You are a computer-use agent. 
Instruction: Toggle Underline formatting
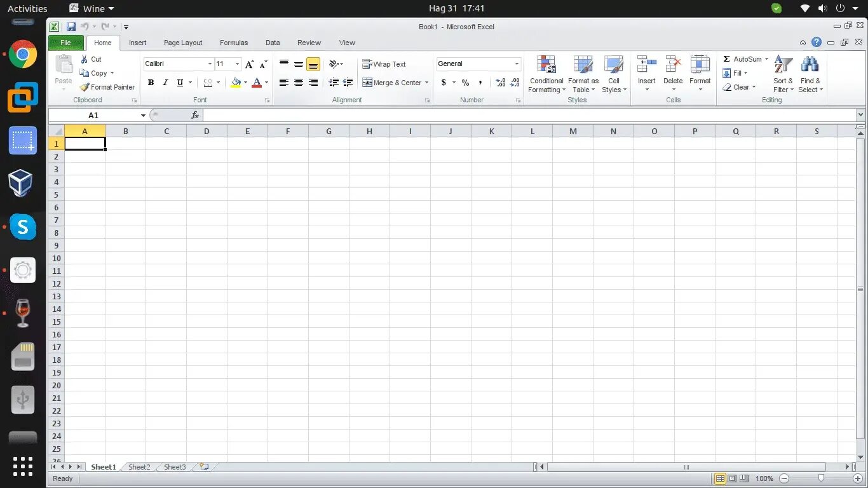180,83
